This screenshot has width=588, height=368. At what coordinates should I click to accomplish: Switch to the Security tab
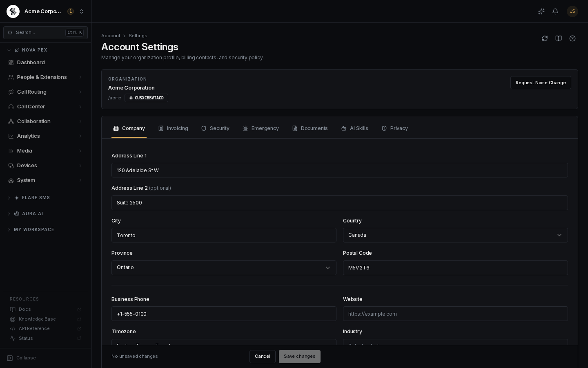(215, 128)
